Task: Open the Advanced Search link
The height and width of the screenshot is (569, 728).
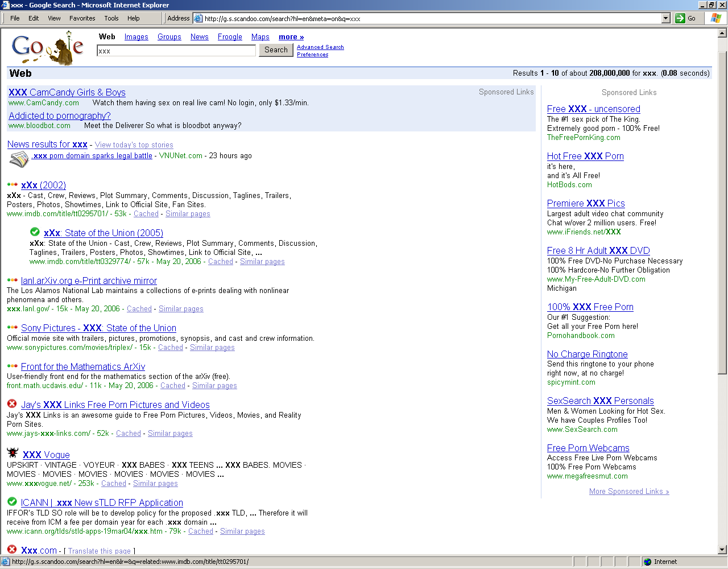Action: click(x=320, y=47)
